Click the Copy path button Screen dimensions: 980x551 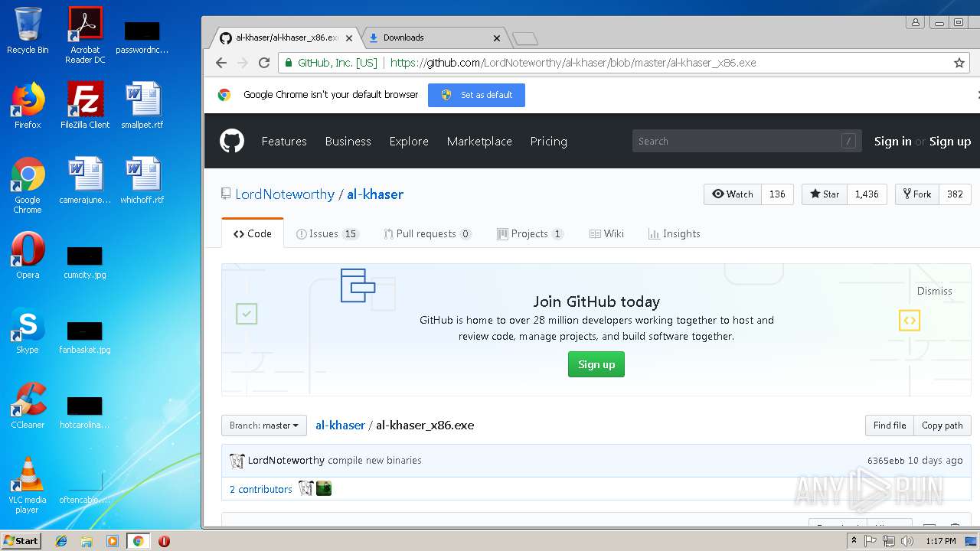tap(942, 425)
